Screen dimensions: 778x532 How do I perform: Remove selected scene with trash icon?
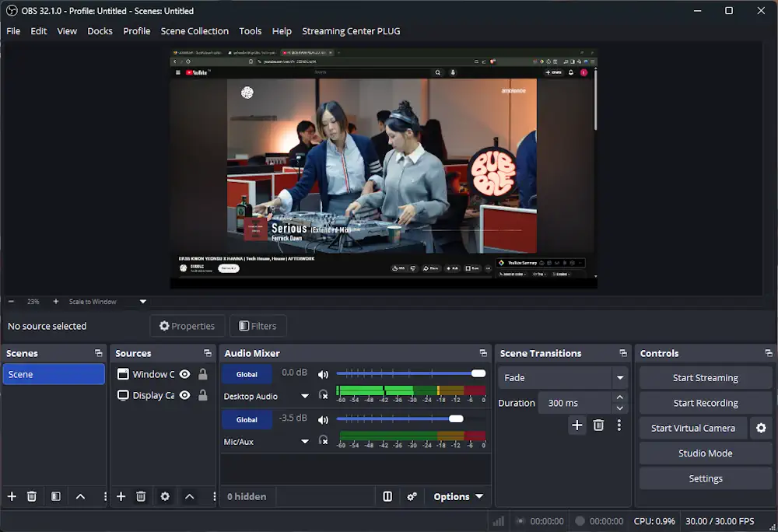click(32, 496)
